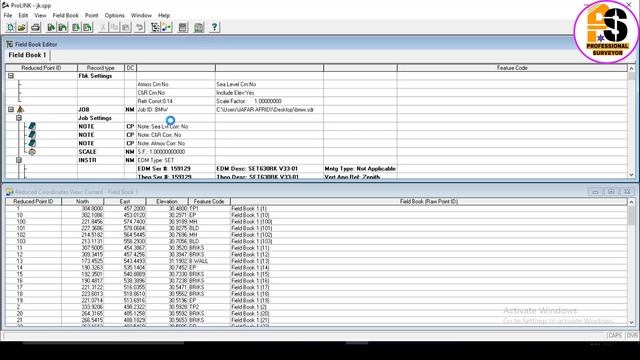The width and height of the screenshot is (640, 360).
Task: Select the 'S.F.: 1.0000000000' cell
Action: click(x=176, y=152)
